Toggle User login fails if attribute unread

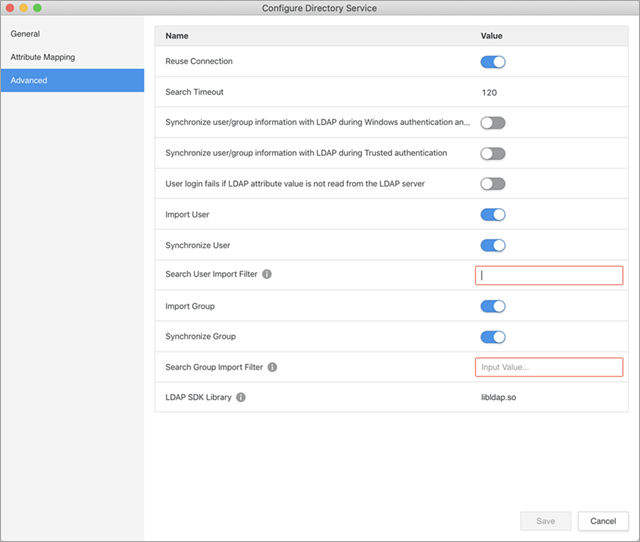pyautogui.click(x=493, y=184)
